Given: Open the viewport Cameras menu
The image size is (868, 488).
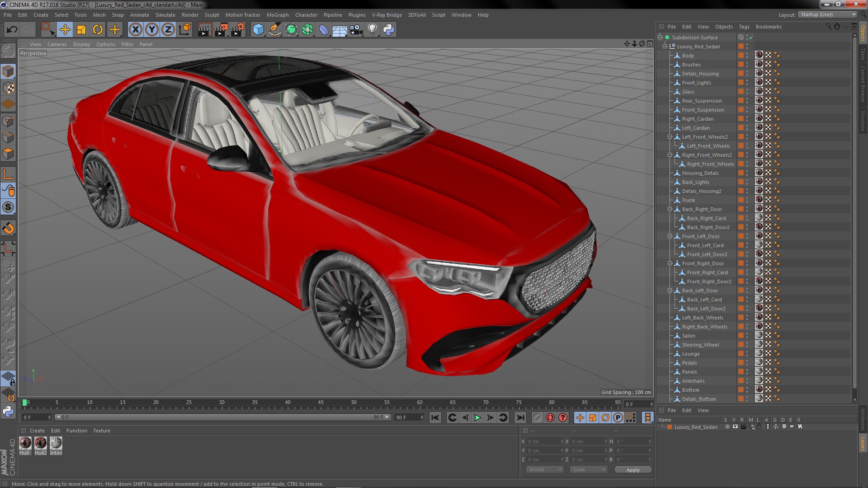Looking at the screenshot, I should 57,44.
